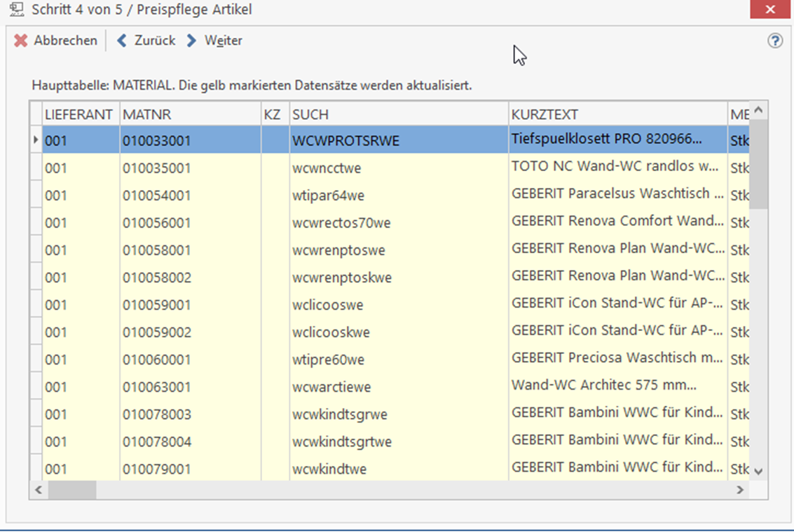
Task: Click the Zurück back arrow icon
Action: click(122, 41)
